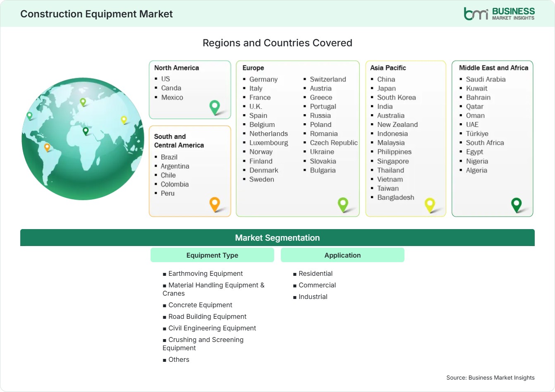This screenshot has width=555, height=392.
Task: Click the yellow map pin on the globe
Action: pyautogui.click(x=124, y=120)
